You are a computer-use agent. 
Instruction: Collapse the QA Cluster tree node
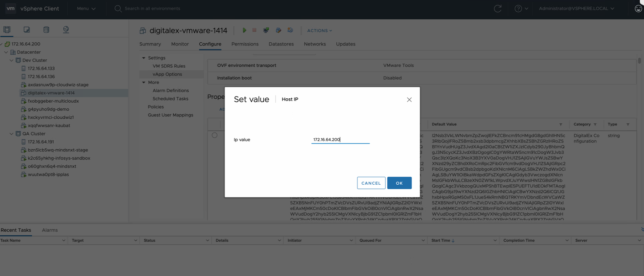(12, 134)
